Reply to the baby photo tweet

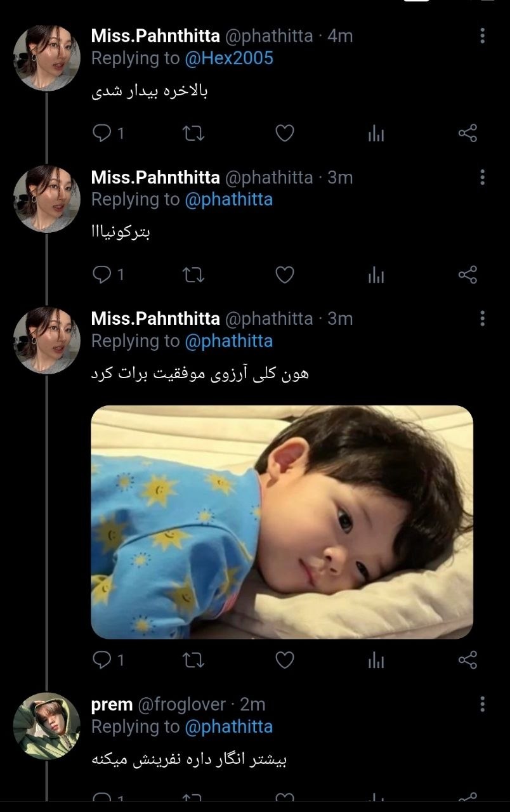pyautogui.click(x=108, y=660)
